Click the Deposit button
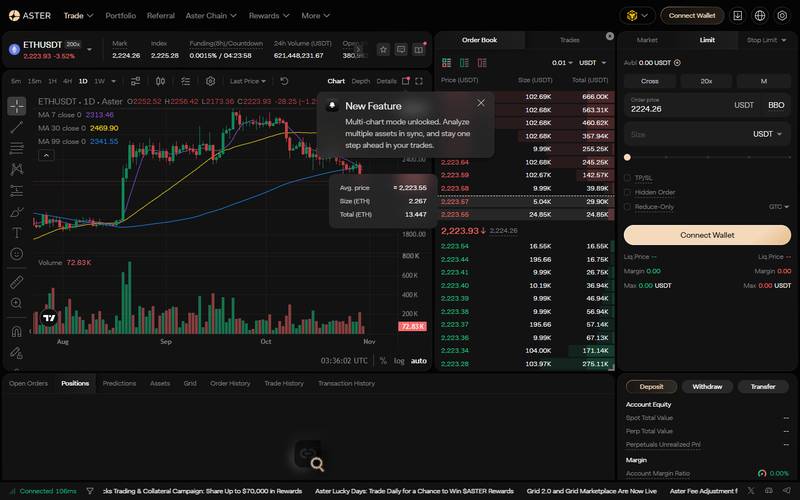The image size is (800, 500). [652, 387]
